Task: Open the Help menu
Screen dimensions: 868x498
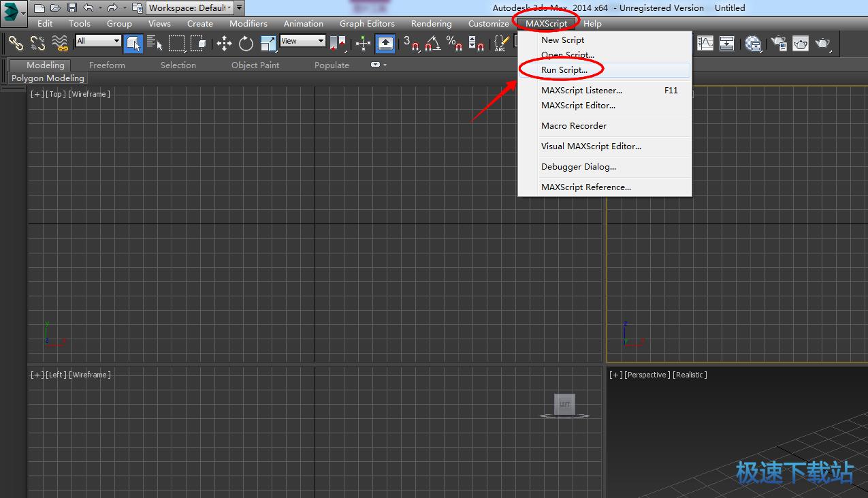Action: (x=593, y=23)
